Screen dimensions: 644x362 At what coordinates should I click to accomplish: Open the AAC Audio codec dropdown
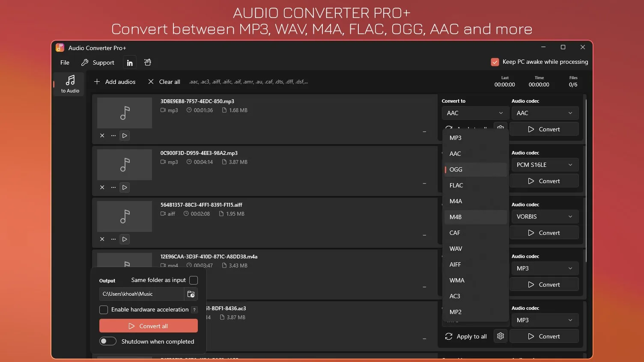pyautogui.click(x=545, y=113)
